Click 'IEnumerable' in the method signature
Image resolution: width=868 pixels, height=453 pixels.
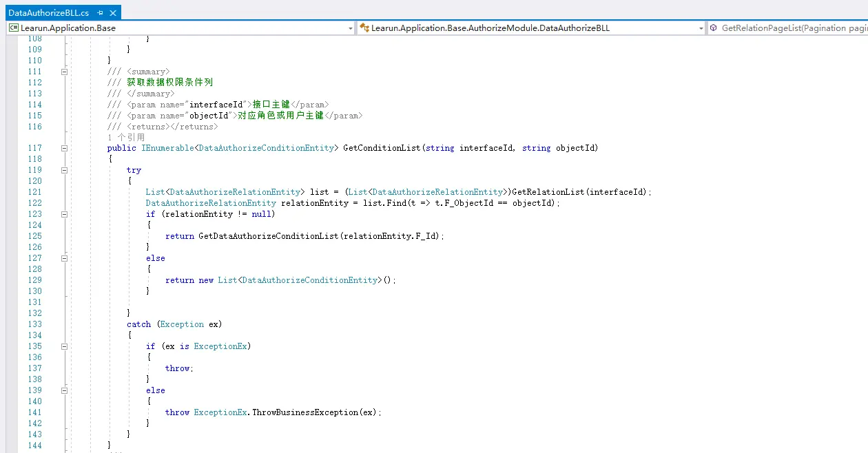coord(167,148)
